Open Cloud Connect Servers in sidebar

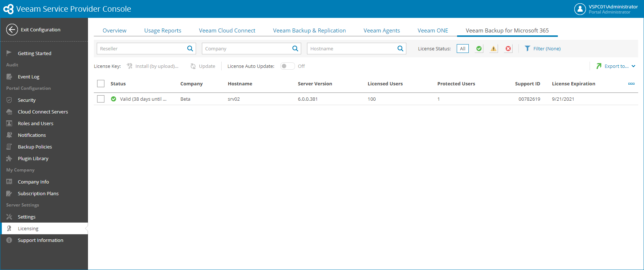coord(43,112)
